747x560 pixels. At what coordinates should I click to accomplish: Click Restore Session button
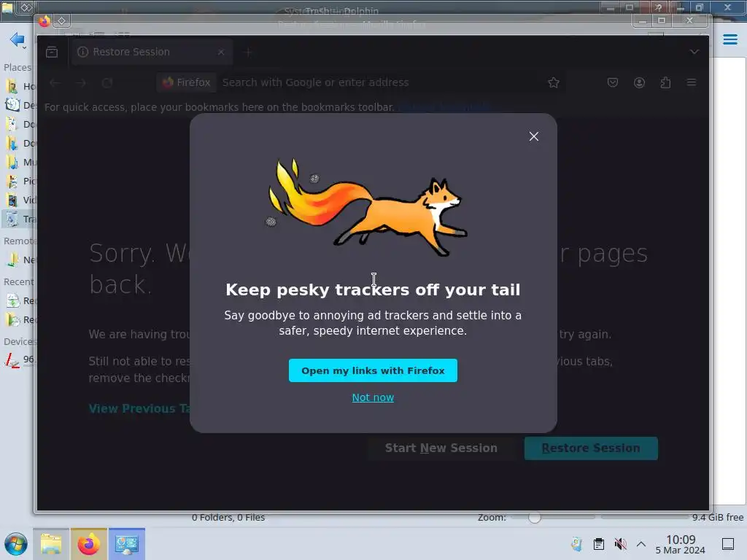(591, 448)
